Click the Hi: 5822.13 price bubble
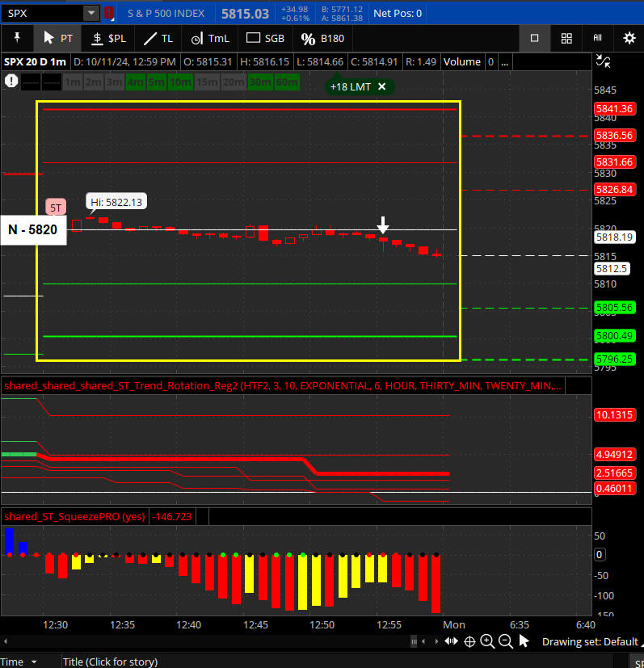Image resolution: width=644 pixels, height=668 pixels. pos(116,202)
